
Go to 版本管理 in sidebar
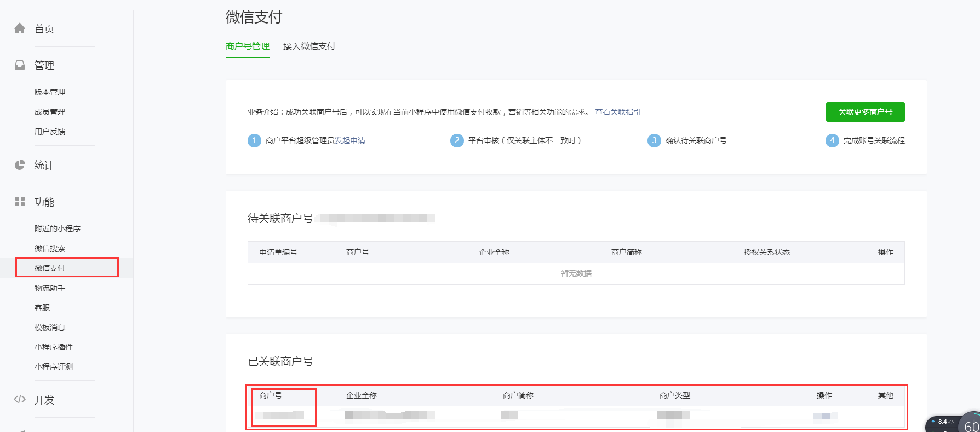50,92
